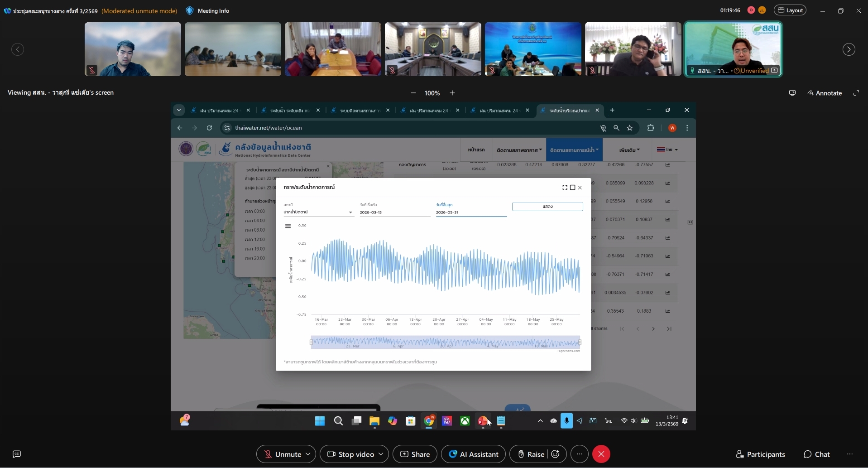868x468 pixels.
Task: Expand the Unmute audio options arrow
Action: pyautogui.click(x=308, y=454)
